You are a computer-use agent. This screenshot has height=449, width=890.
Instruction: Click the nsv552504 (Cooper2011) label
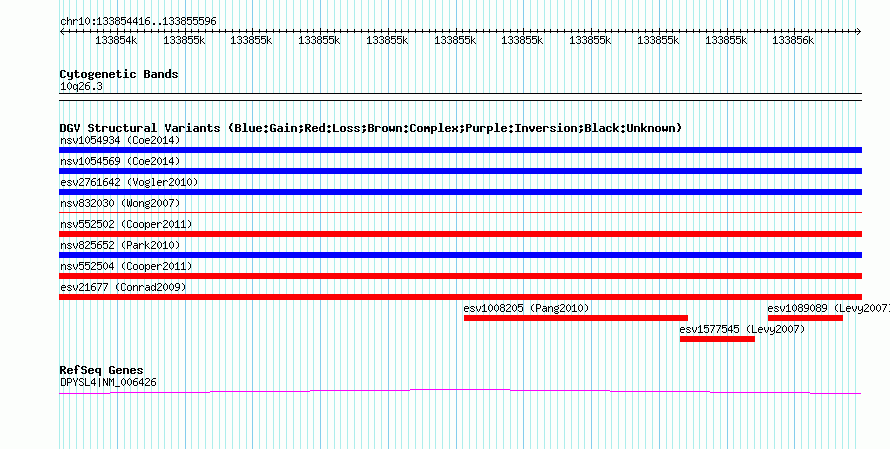[x=126, y=266]
